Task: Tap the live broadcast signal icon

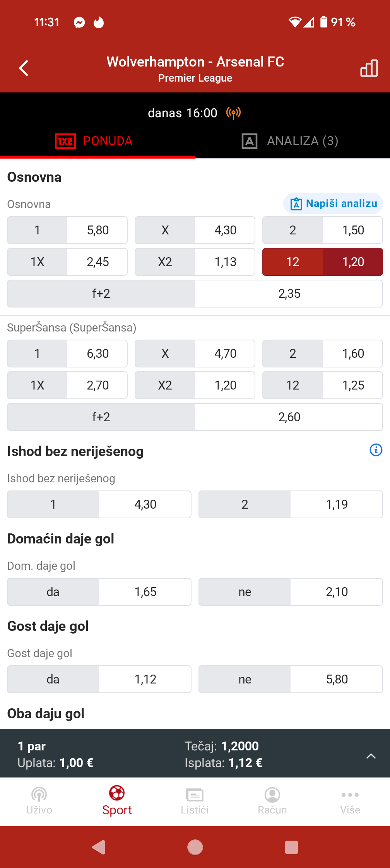Action: coord(233,113)
